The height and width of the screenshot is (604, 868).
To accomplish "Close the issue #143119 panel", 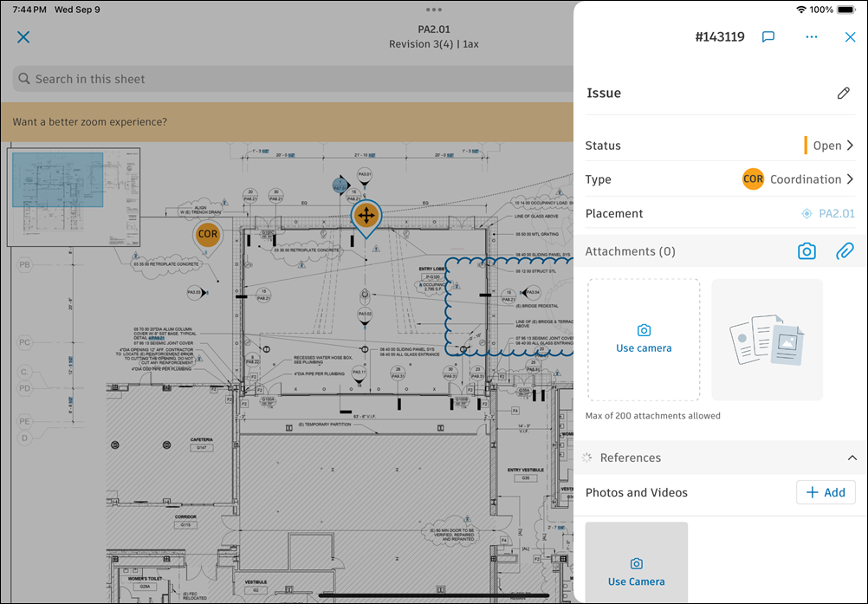I will pos(851,37).
